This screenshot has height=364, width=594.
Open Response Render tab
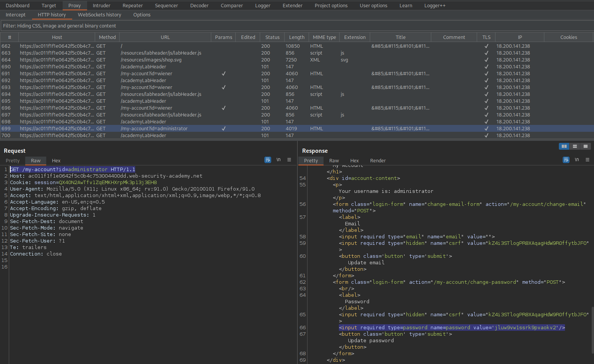point(378,160)
